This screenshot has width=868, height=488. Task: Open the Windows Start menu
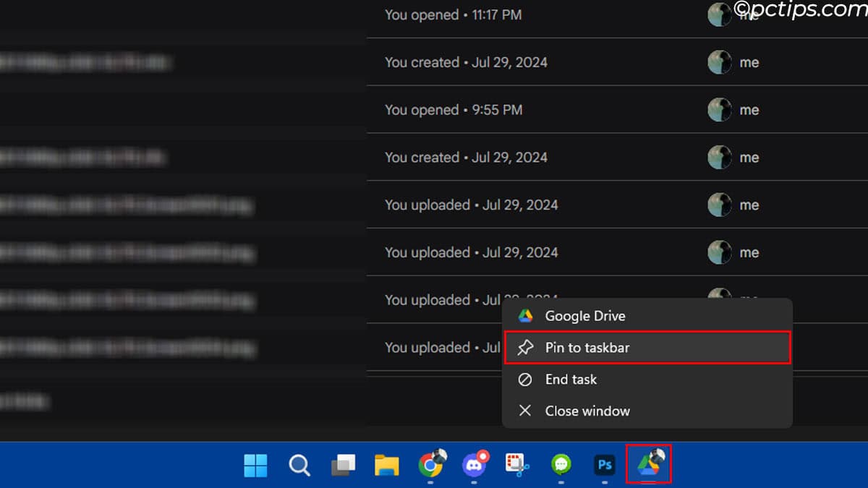click(255, 465)
